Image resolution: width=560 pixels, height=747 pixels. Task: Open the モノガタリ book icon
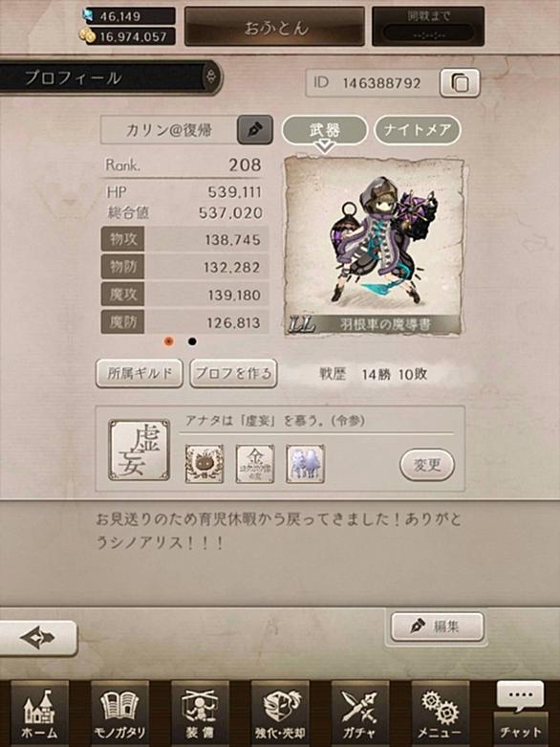tap(119, 714)
